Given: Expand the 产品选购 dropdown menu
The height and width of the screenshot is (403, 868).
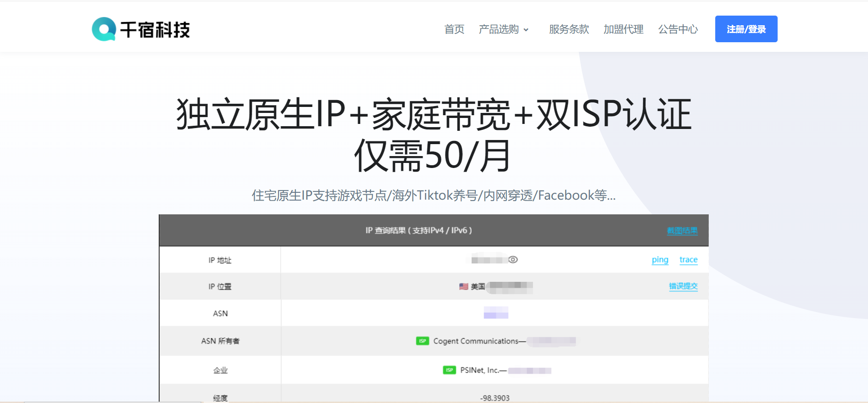Looking at the screenshot, I should point(503,29).
